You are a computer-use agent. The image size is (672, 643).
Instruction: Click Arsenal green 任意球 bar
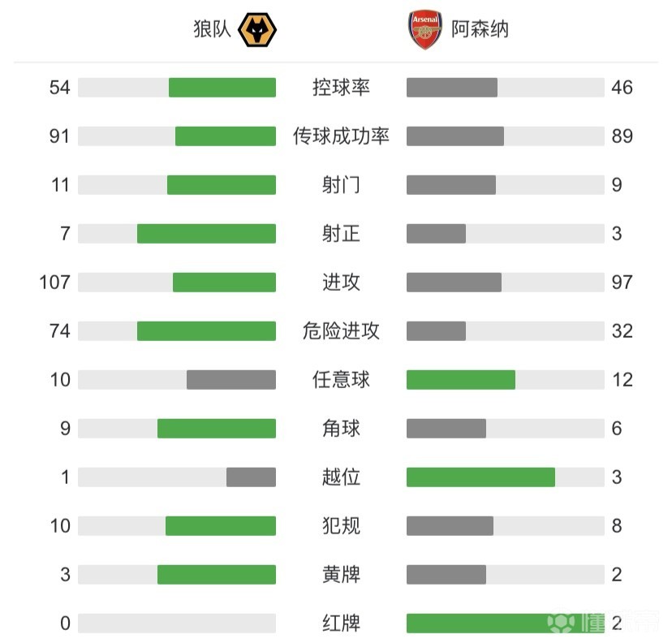461,380
